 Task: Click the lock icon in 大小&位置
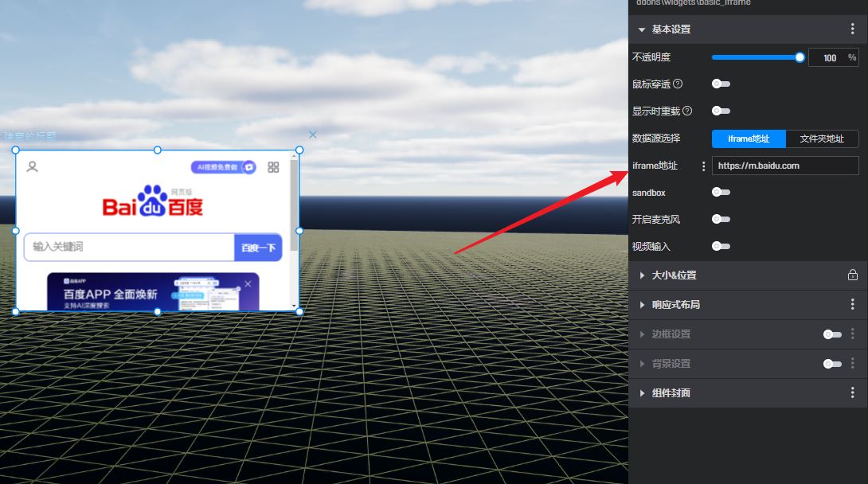[853, 275]
